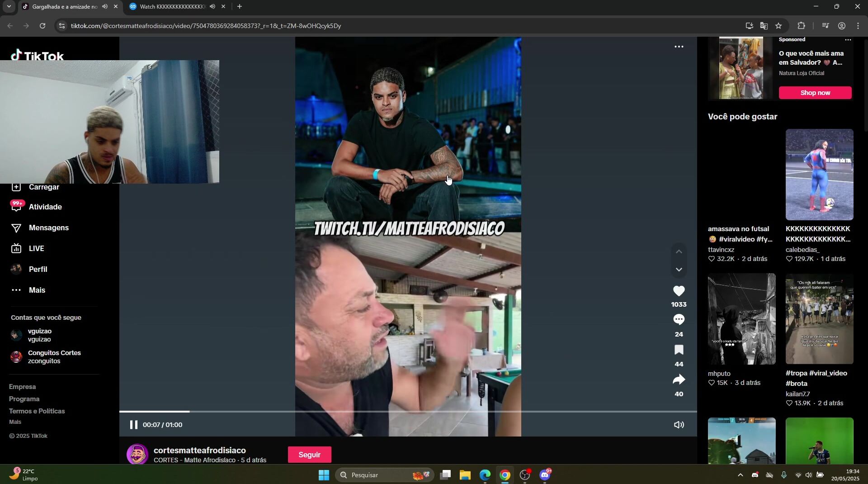Open Microsoft Edge from taskbar
Image resolution: width=868 pixels, height=484 pixels.
pyautogui.click(x=485, y=475)
